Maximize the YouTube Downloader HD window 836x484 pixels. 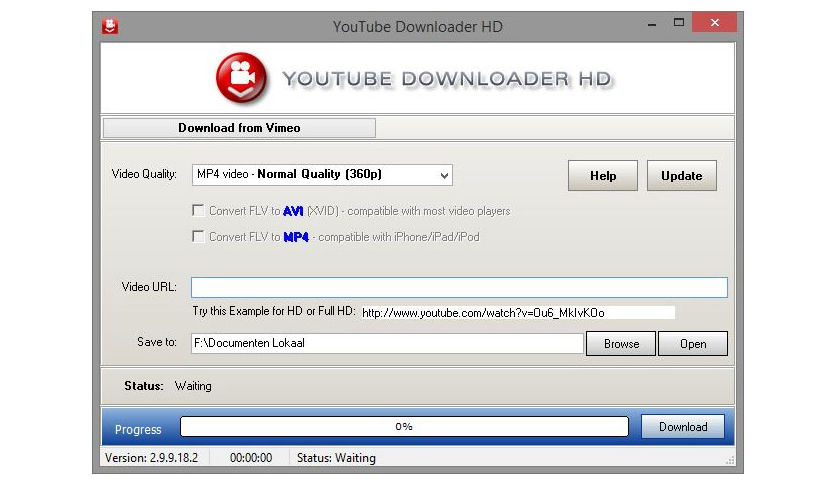point(677,24)
